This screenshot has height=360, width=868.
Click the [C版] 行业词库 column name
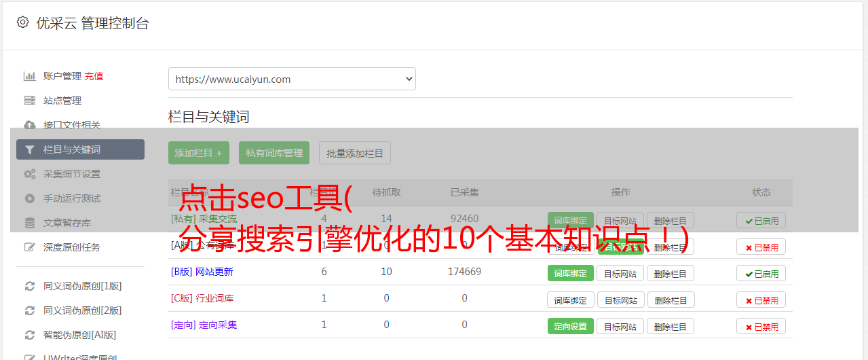click(202, 298)
